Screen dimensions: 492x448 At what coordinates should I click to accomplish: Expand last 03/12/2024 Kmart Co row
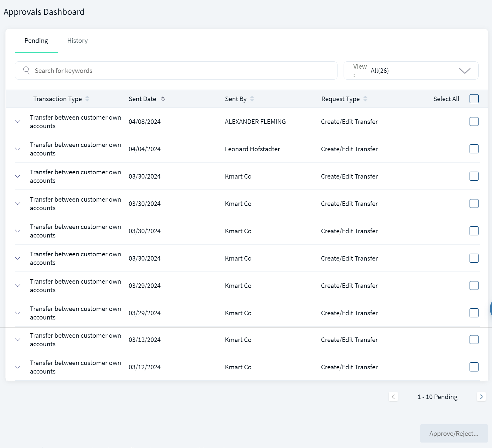pyautogui.click(x=18, y=367)
